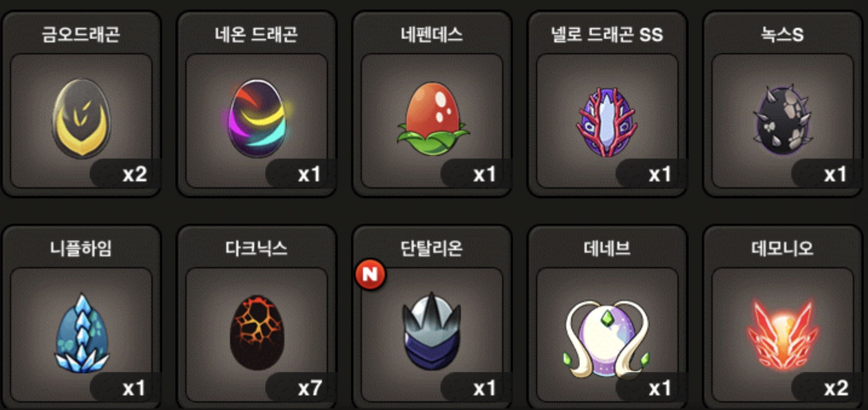Click the 녹스S spiked black egg
868x410 pixels.
tap(783, 119)
